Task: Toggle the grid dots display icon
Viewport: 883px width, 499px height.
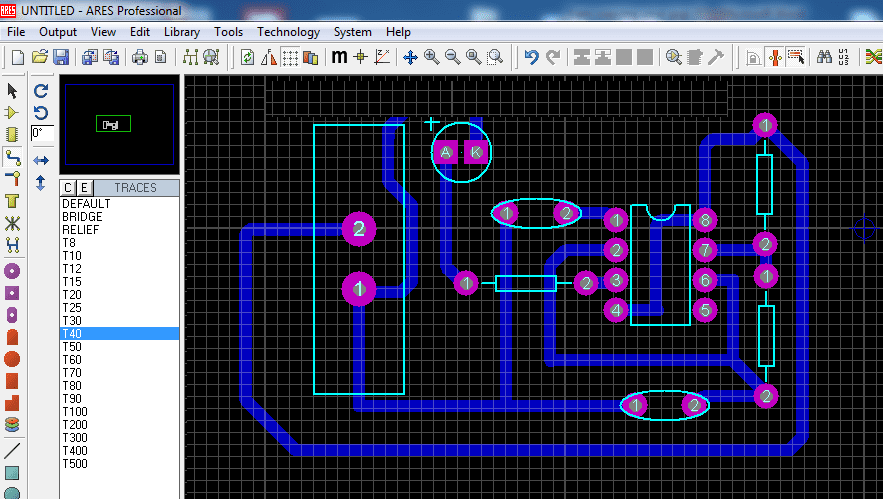Action: point(290,57)
